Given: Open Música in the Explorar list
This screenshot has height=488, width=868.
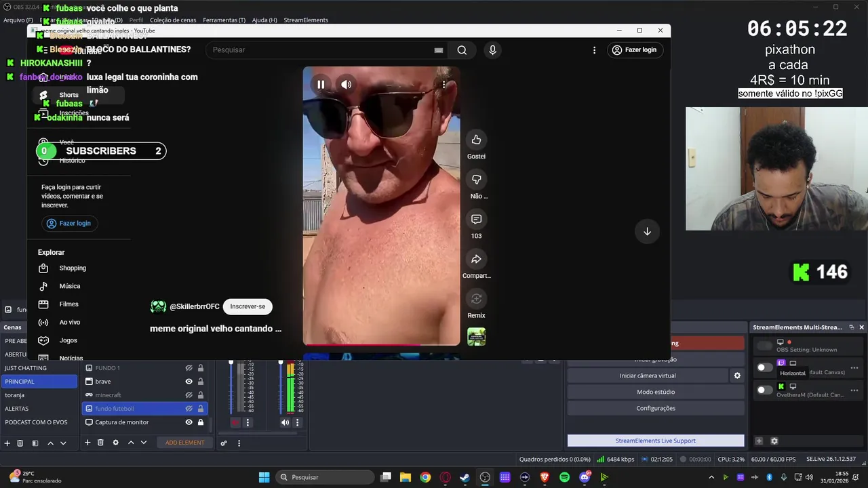Looking at the screenshot, I should [x=69, y=286].
